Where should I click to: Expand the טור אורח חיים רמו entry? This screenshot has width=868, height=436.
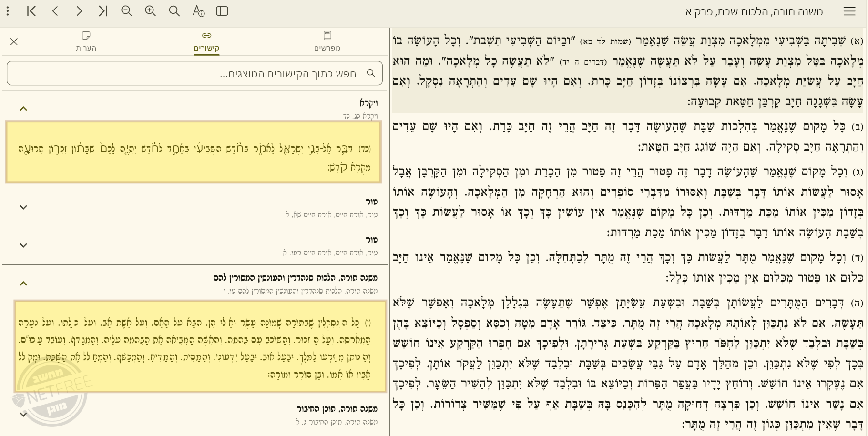tap(23, 245)
